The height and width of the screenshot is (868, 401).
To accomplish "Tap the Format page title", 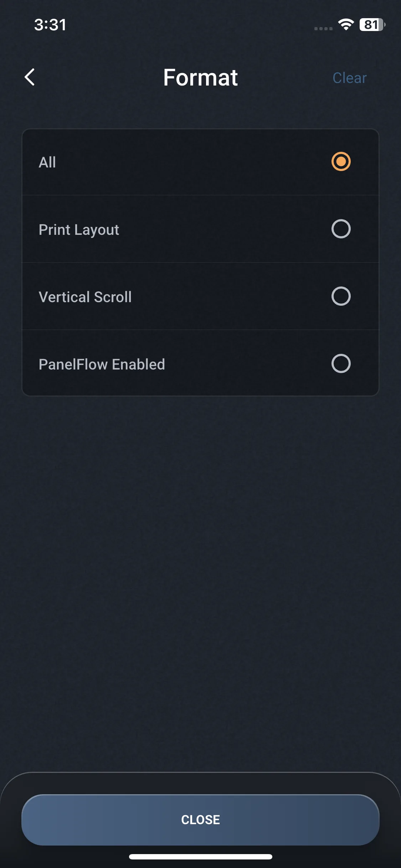I will pyautogui.click(x=200, y=77).
